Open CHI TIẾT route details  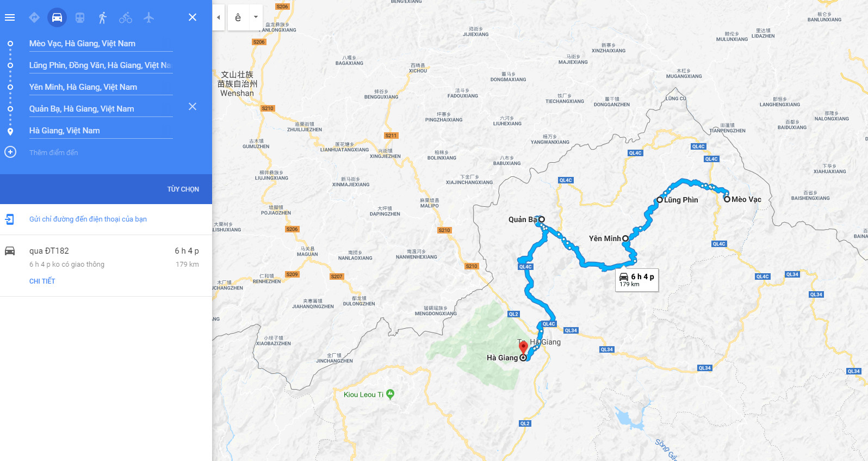point(42,281)
